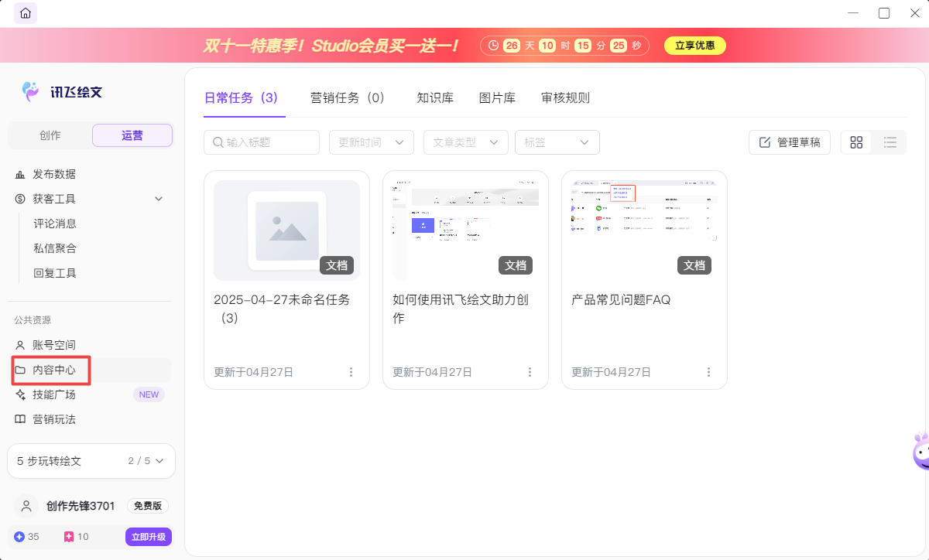Open the 如何使用讯飞绘文助力创作 thumbnail

(465, 230)
